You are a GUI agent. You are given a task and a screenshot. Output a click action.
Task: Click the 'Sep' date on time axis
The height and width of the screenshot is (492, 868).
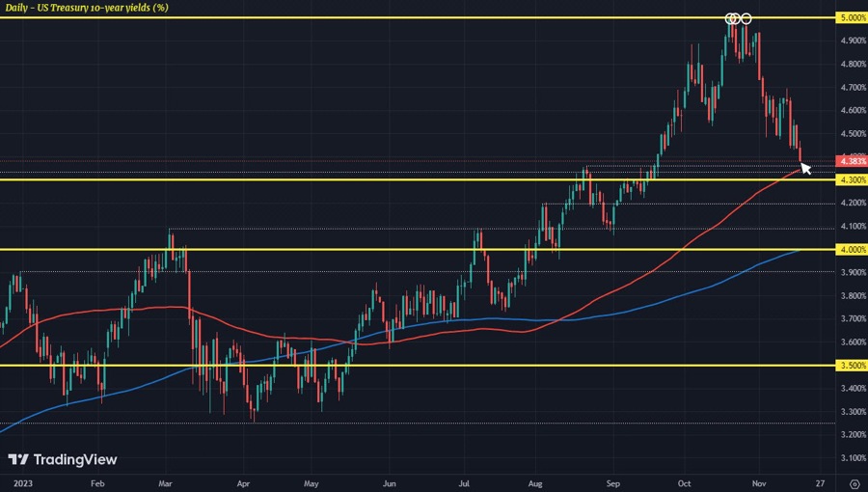[x=613, y=480]
